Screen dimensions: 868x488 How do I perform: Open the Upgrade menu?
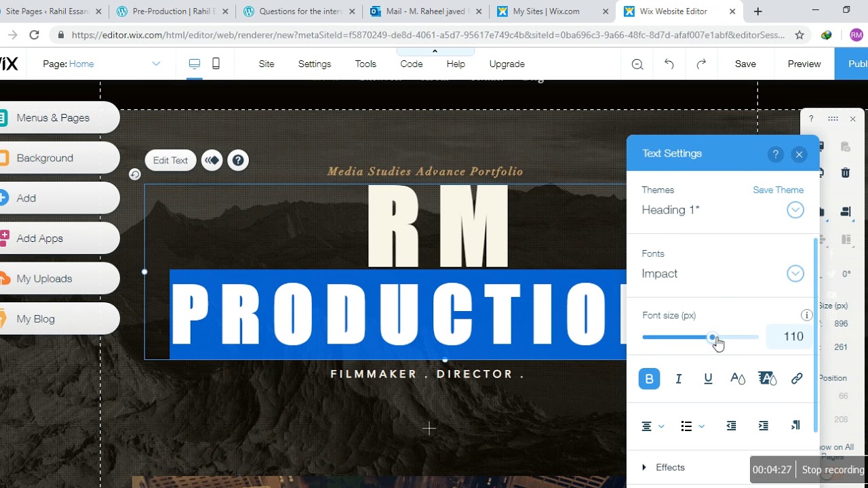coord(507,64)
